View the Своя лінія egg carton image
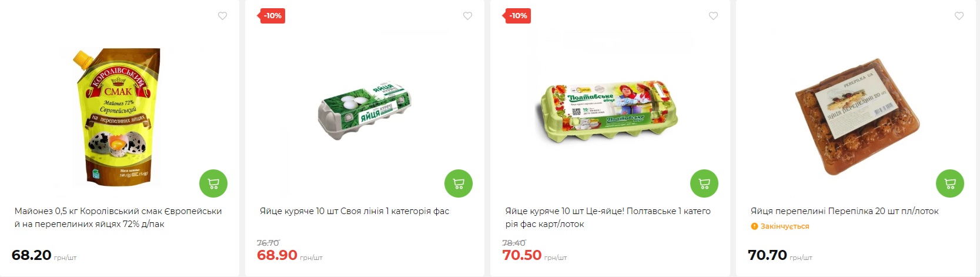The height and width of the screenshot is (277, 980). click(x=364, y=112)
